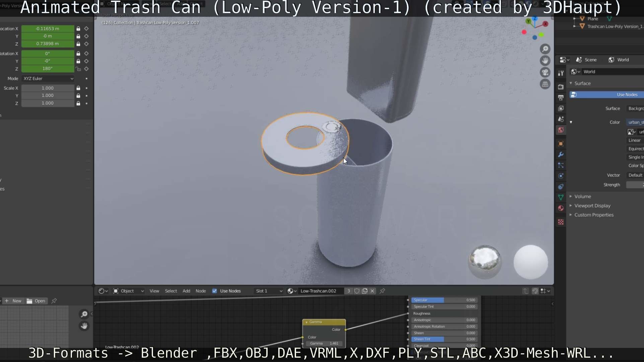The image size is (644, 362).
Task: Open the World properties tab icon
Action: (561, 130)
